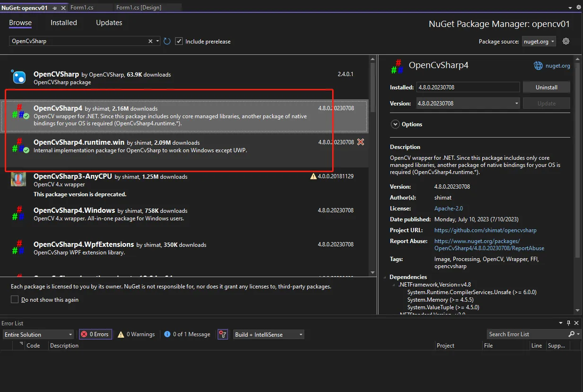Open the Error List window options dropdown
This screenshot has width=583, height=392.
[560, 323]
